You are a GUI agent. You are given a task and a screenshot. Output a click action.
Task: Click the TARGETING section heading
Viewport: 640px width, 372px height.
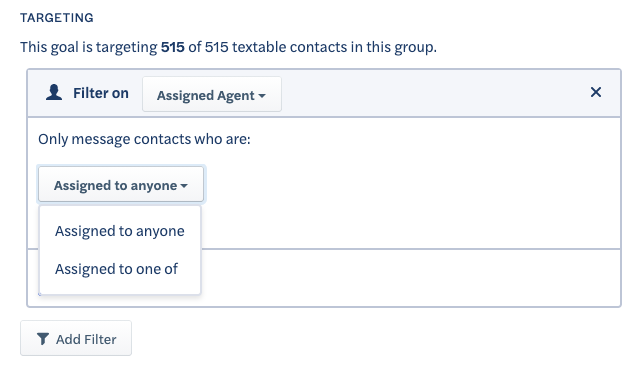point(57,18)
